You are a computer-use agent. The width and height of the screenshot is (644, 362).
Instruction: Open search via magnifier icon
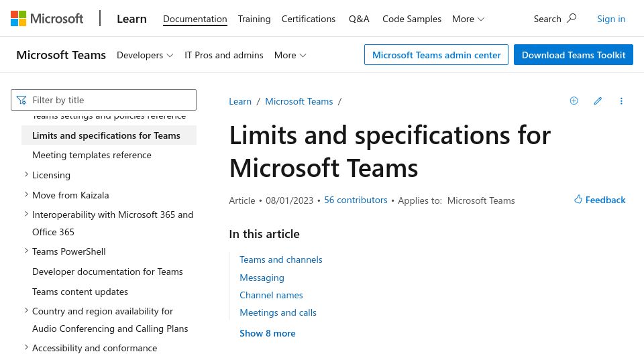(x=572, y=19)
